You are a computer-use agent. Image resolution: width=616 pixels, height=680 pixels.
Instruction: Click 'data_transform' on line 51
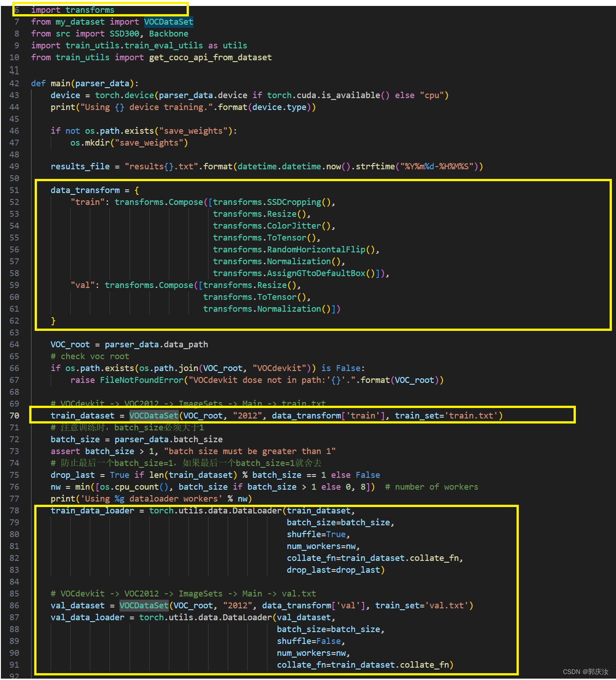click(x=85, y=190)
